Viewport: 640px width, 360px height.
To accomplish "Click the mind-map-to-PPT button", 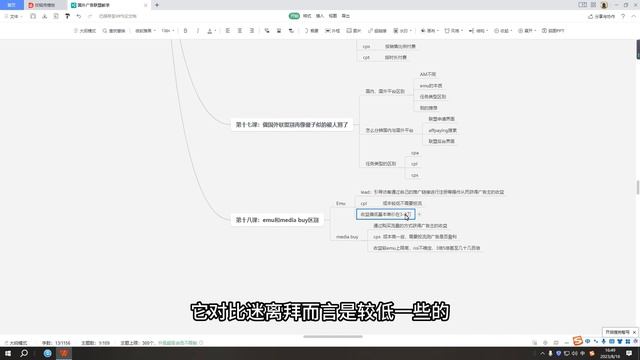I will pos(553,31).
